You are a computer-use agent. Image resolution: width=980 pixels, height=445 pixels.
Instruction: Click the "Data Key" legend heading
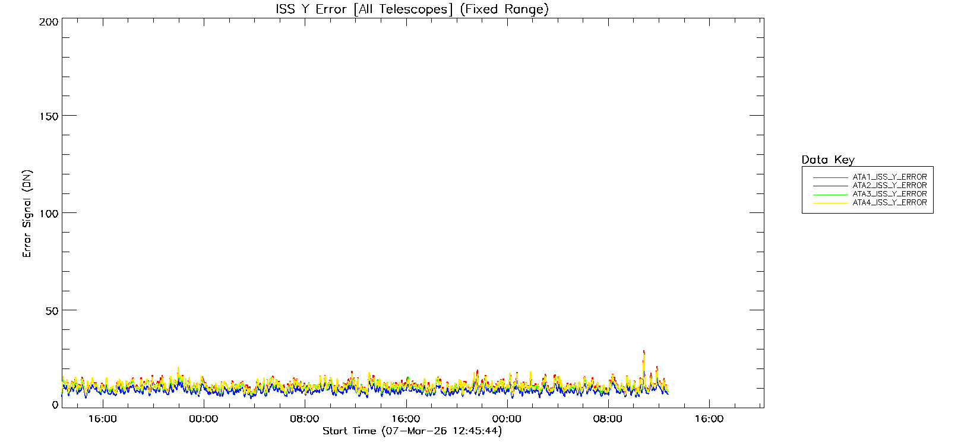coord(827,160)
